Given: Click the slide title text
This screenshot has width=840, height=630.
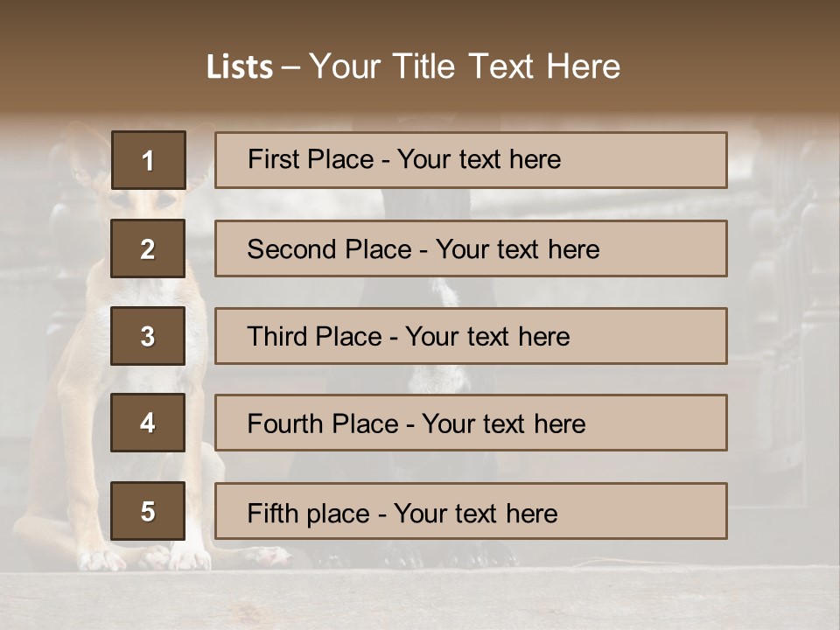Looking at the screenshot, I should tap(413, 66).
